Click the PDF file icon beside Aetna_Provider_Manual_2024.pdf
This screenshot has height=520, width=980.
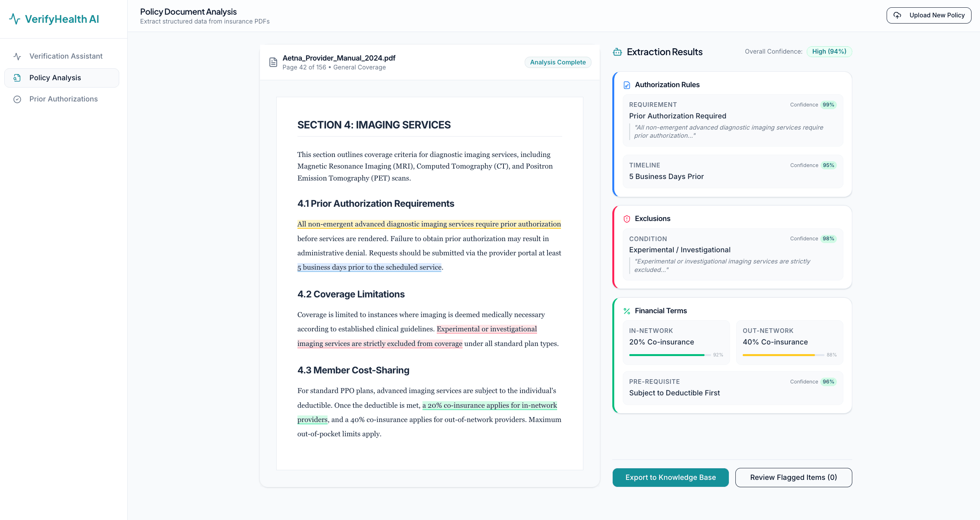(x=273, y=62)
